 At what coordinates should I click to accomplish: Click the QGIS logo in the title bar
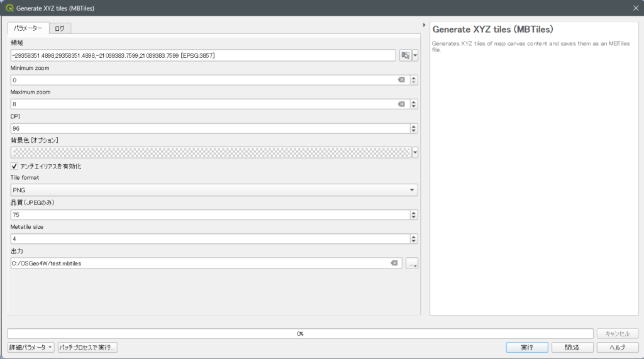(x=9, y=8)
